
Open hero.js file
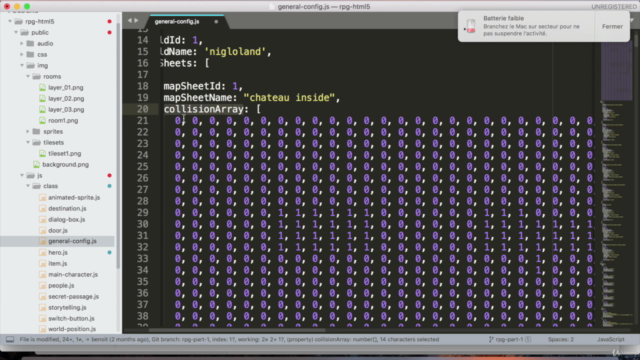click(x=58, y=252)
